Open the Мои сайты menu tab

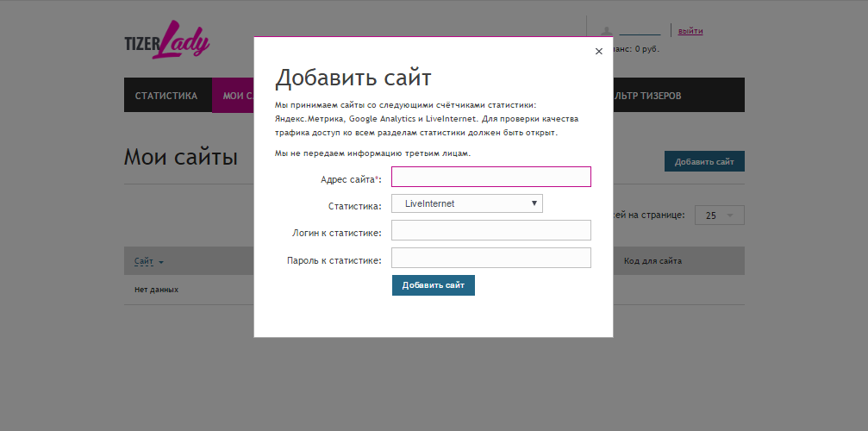[x=233, y=96]
